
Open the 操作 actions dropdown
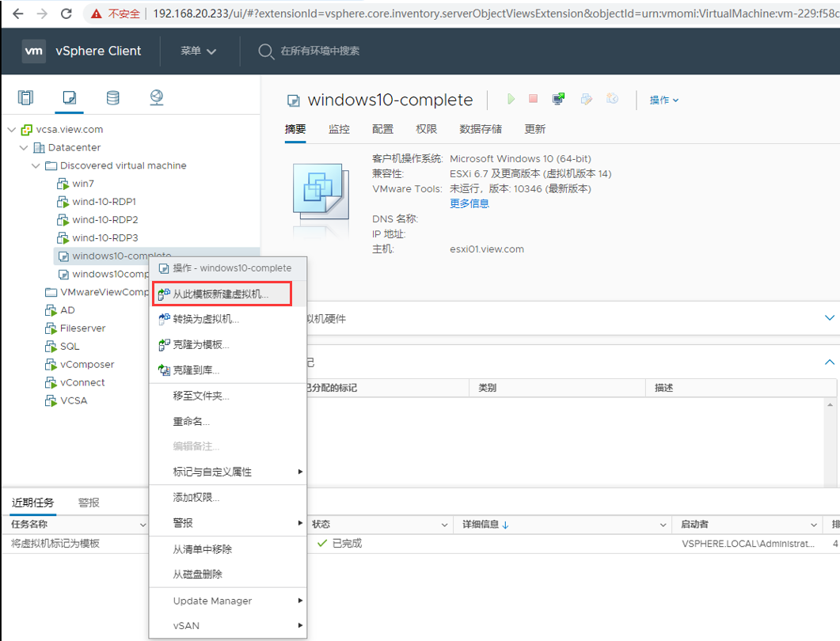[663, 100]
